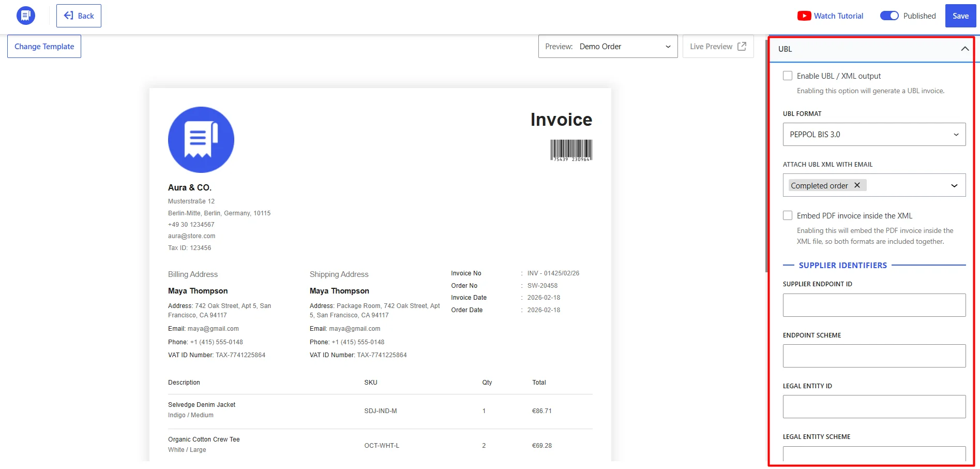Open the UBL Format dropdown
The image size is (980, 469).
tap(874, 134)
